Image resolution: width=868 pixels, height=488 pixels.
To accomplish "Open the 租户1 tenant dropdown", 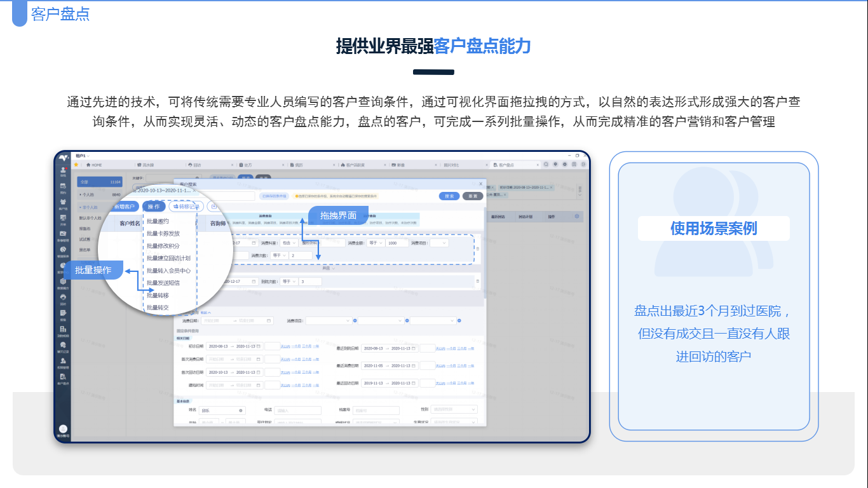I will [83, 156].
